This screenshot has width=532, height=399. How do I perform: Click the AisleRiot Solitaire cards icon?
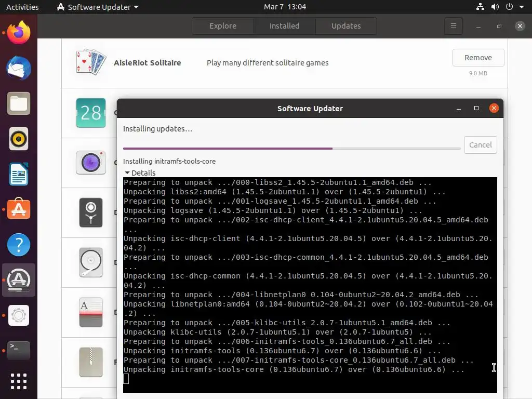coord(91,62)
